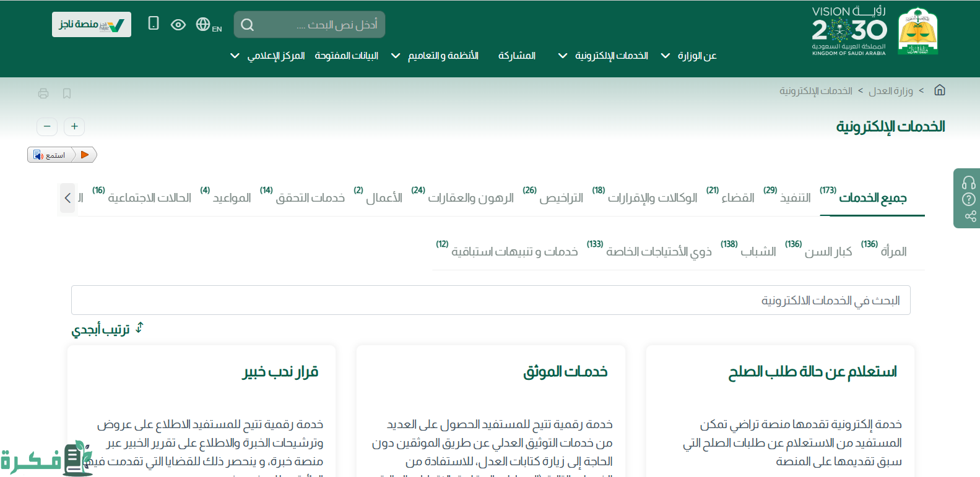This screenshot has height=477, width=980.
Task: Decrease font size with the minus button
Action: 47,127
